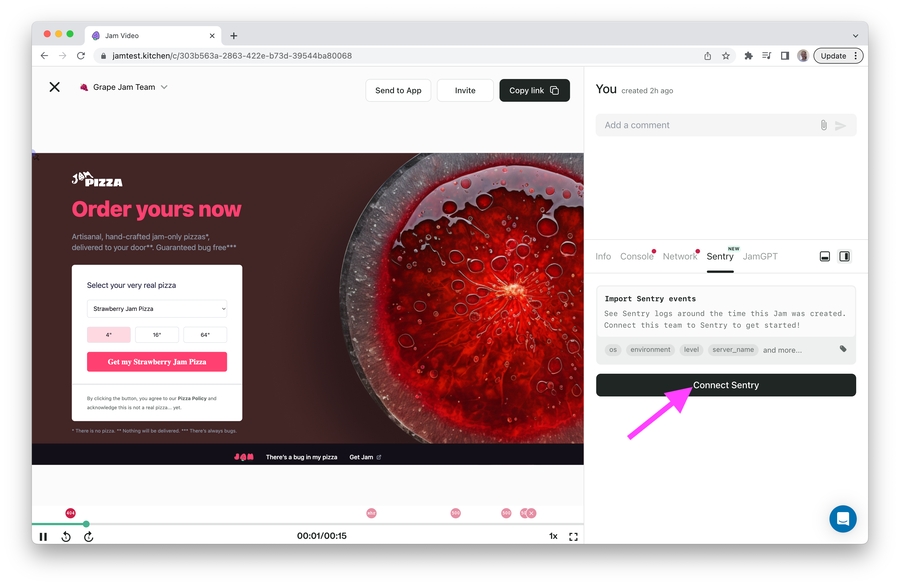
Task: Click the attachment paperclip icon
Action: [x=823, y=125]
